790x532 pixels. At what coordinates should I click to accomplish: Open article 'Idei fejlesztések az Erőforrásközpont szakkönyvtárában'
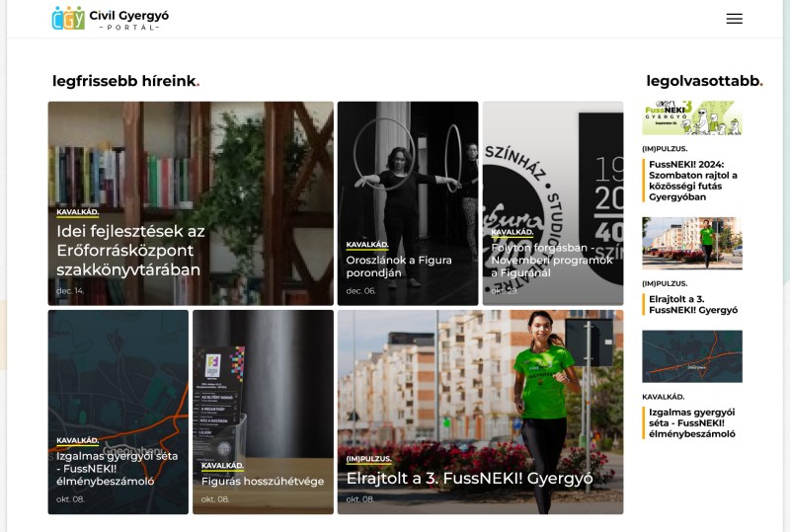pos(131,251)
